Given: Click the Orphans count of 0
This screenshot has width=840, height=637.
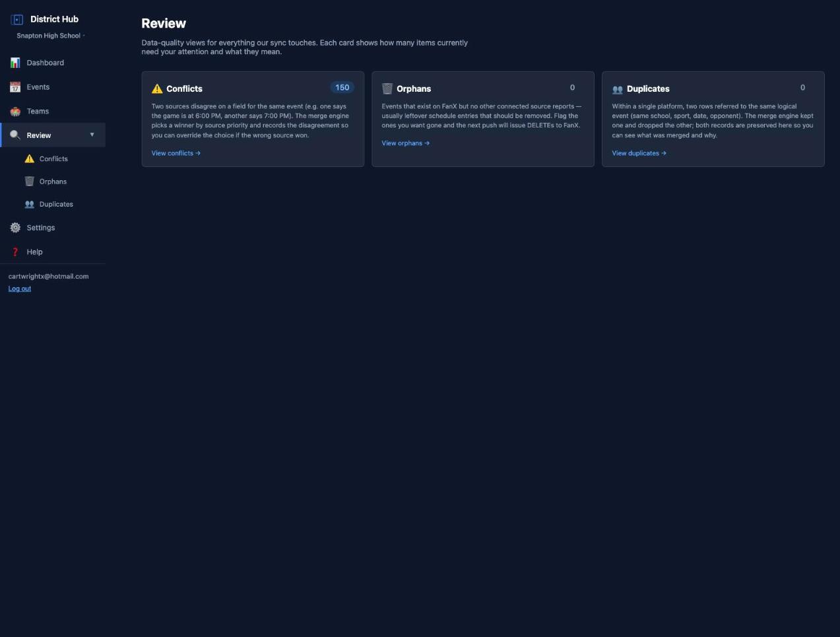Looking at the screenshot, I should click(572, 87).
